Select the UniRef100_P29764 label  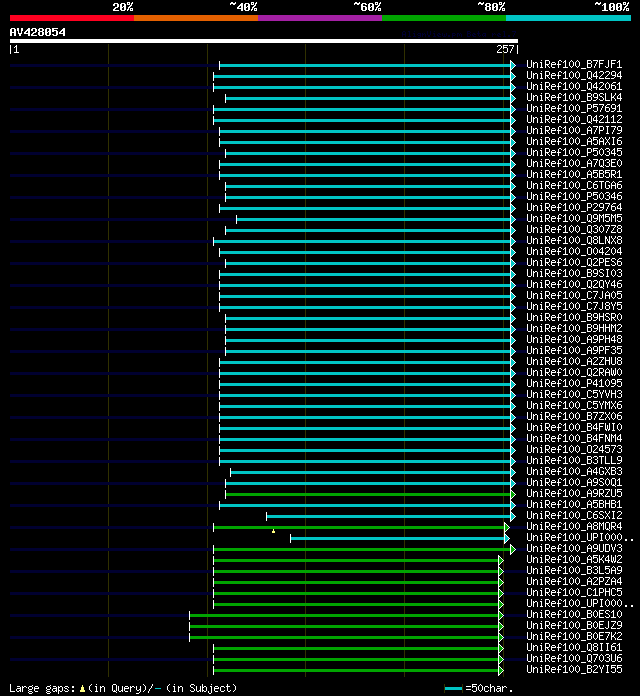(x=574, y=207)
